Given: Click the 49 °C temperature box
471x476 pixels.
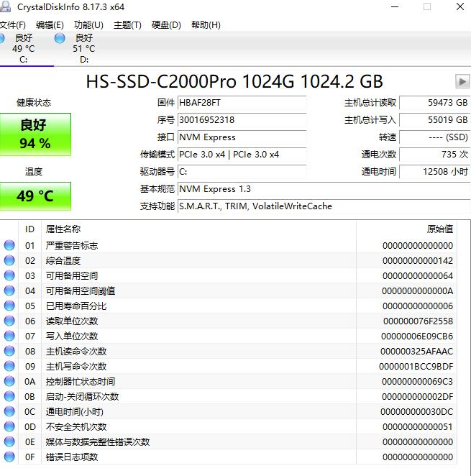Looking at the screenshot, I should pyautogui.click(x=35, y=196).
